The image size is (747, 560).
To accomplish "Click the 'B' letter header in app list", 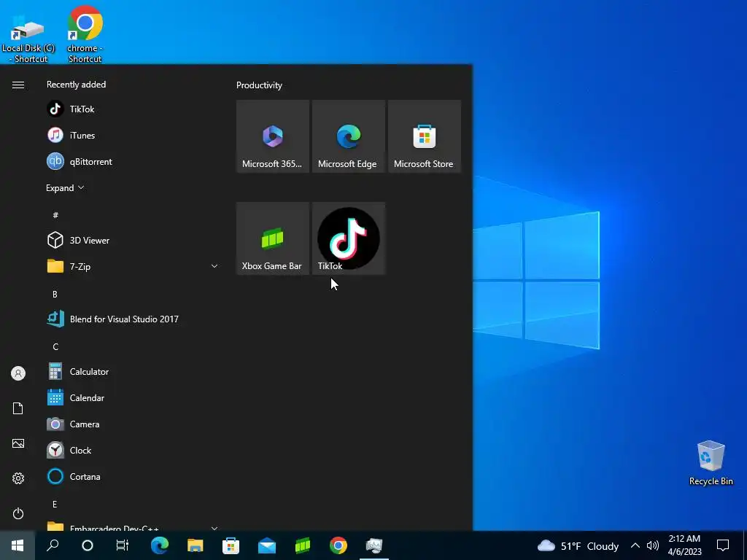I will point(55,295).
